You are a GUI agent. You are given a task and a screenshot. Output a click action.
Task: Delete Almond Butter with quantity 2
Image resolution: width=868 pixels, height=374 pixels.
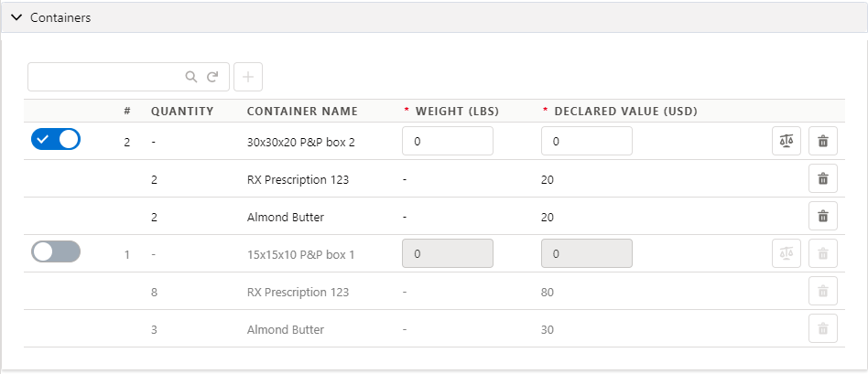point(823,217)
